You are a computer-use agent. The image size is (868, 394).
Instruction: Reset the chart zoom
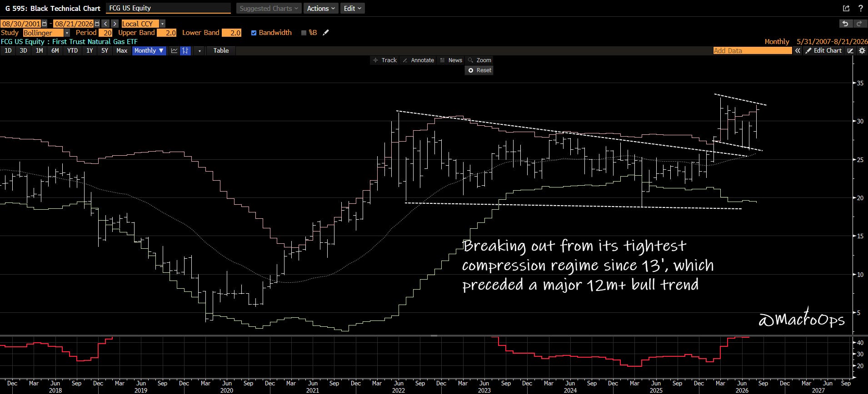point(480,70)
